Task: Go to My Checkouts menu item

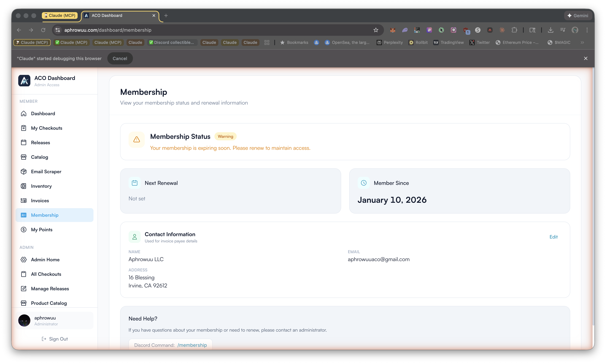Action: point(47,128)
